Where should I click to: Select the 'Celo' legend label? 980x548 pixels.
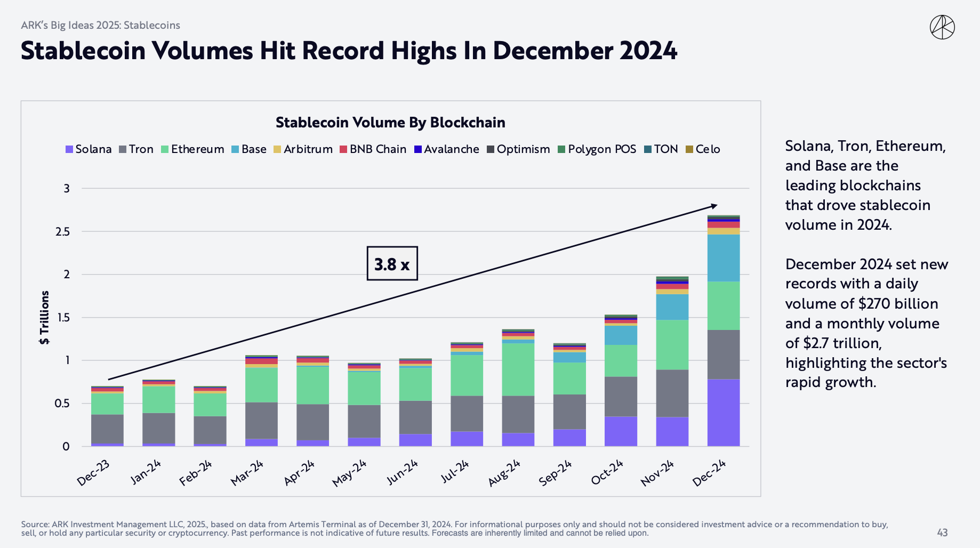point(708,149)
